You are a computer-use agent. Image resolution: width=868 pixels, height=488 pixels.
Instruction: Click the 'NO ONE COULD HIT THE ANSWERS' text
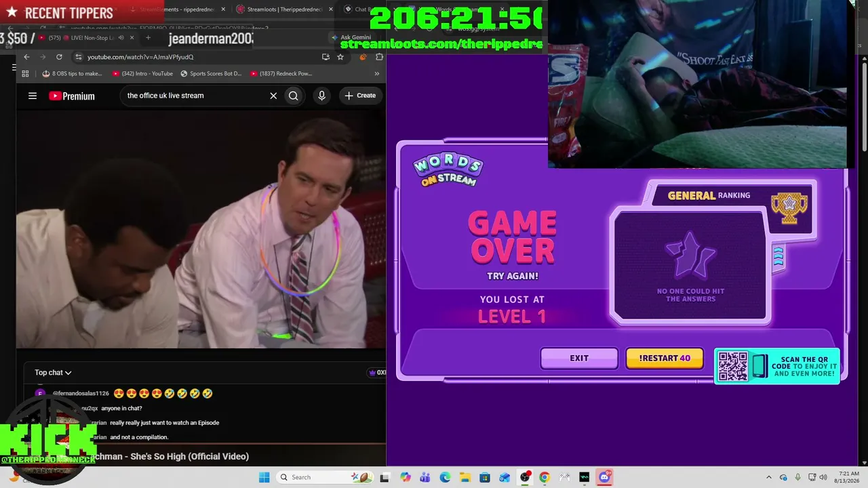pos(690,295)
